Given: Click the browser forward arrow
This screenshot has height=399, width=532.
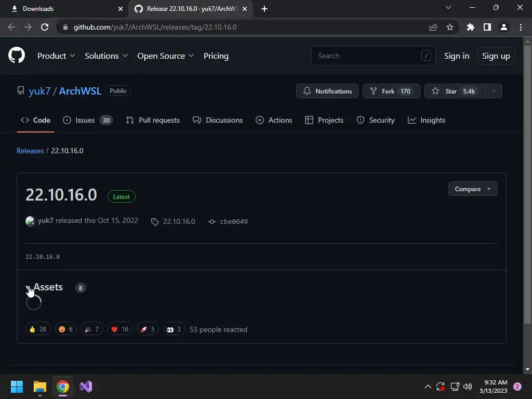Looking at the screenshot, I should coord(28,27).
